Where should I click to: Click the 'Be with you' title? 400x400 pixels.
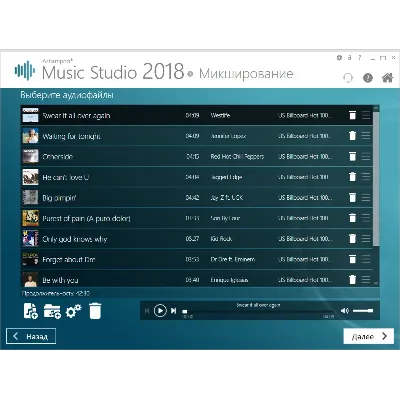(x=60, y=280)
